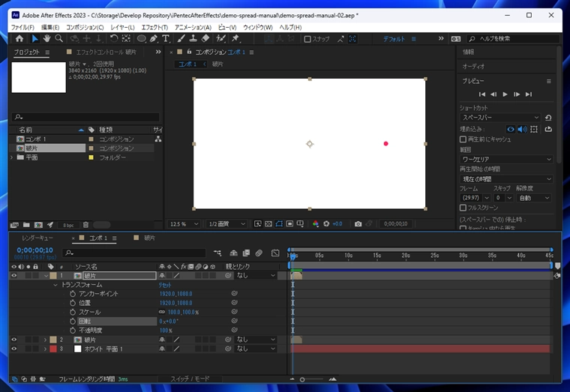Click the first frame button in Preview
Image resolution: width=570 pixels, height=392 pixels.
pos(482,94)
